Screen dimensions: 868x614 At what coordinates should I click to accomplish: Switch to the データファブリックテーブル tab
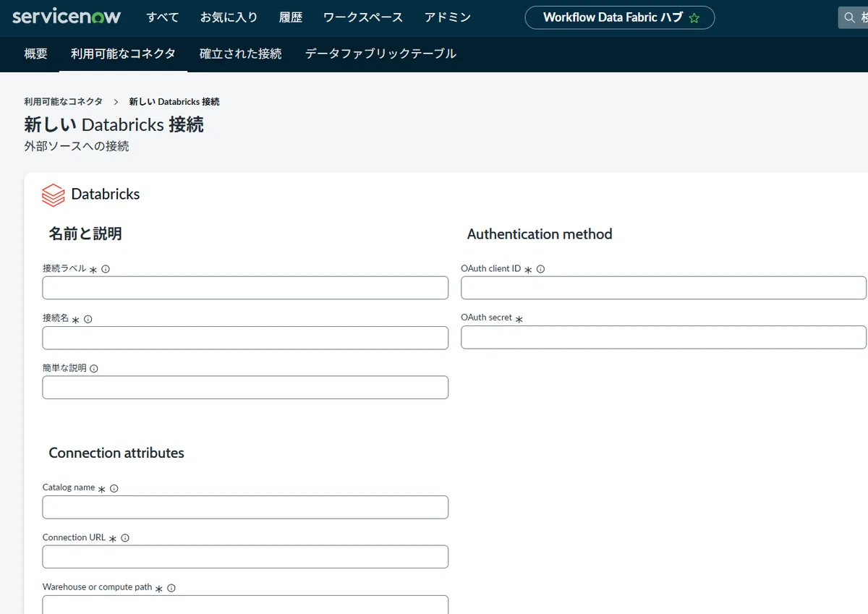click(x=380, y=54)
